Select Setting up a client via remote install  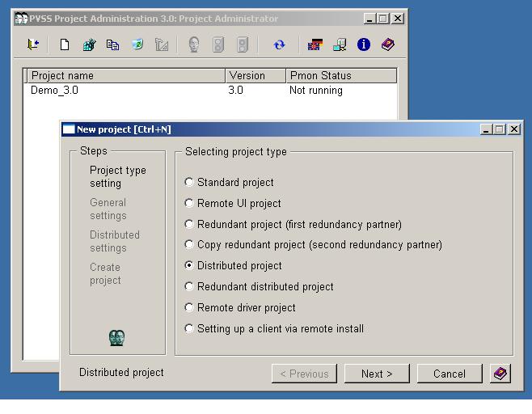[189, 328]
